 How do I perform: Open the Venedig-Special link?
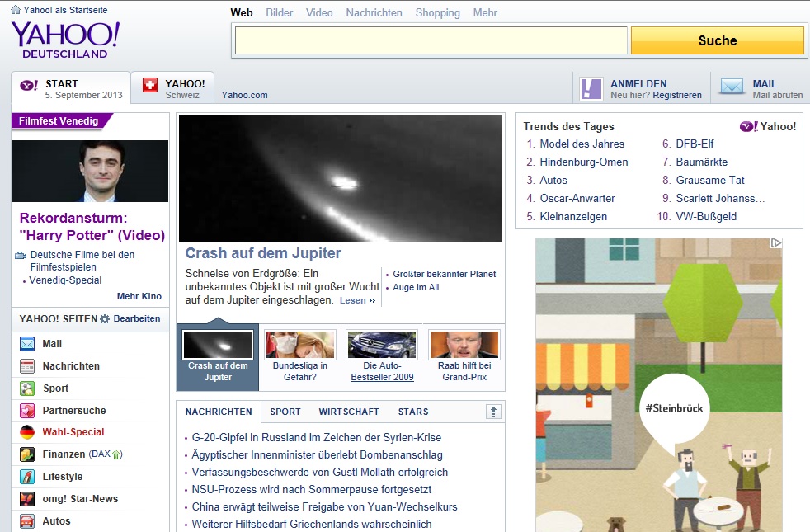(65, 280)
